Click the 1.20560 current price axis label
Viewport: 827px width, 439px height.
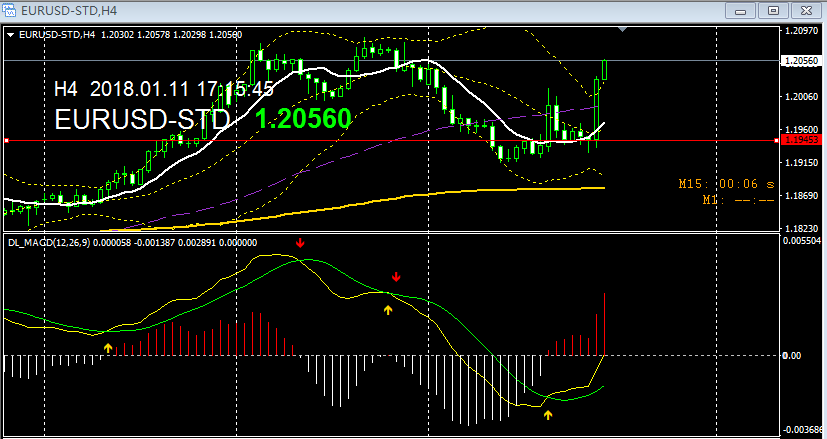799,61
